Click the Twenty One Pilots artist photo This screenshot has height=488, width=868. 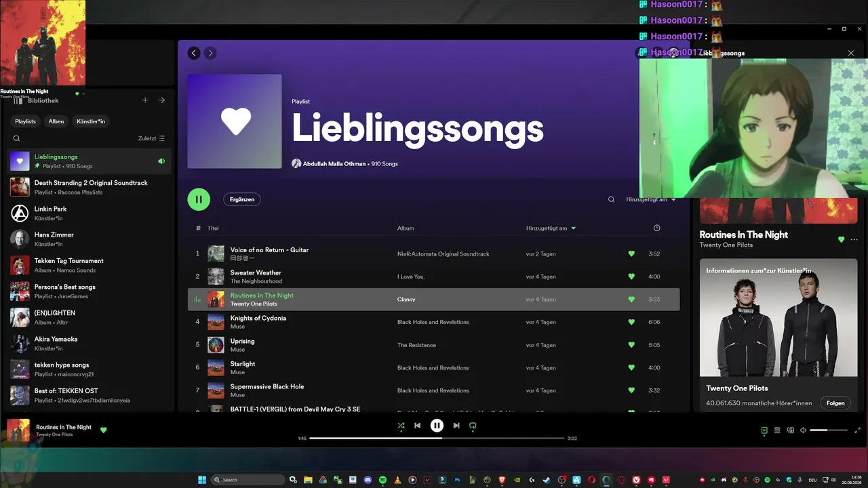778,317
